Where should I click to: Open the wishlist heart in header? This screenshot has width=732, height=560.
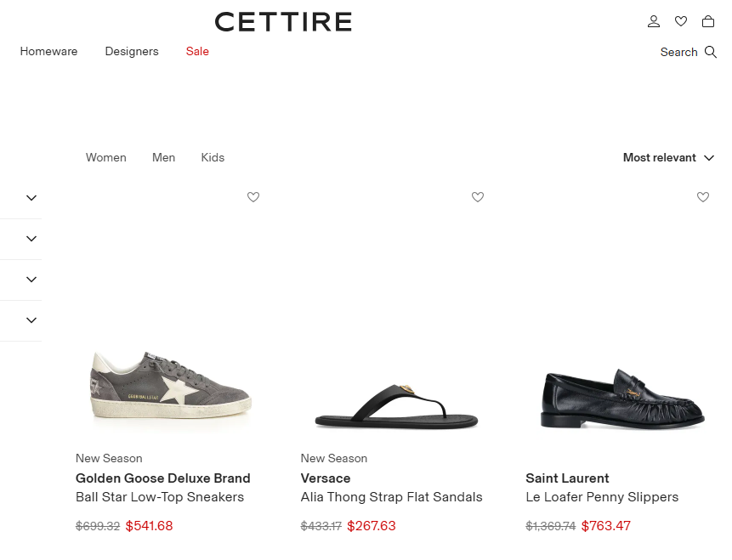681,21
